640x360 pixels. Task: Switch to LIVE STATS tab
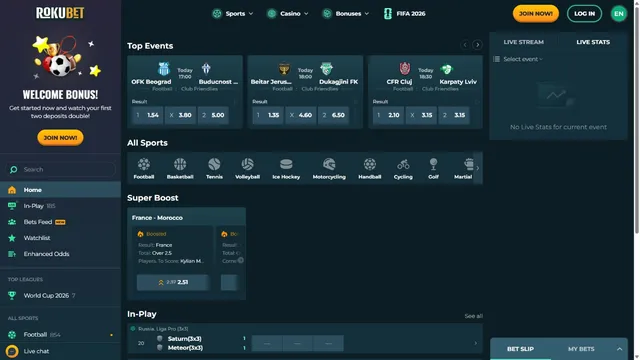pos(593,42)
